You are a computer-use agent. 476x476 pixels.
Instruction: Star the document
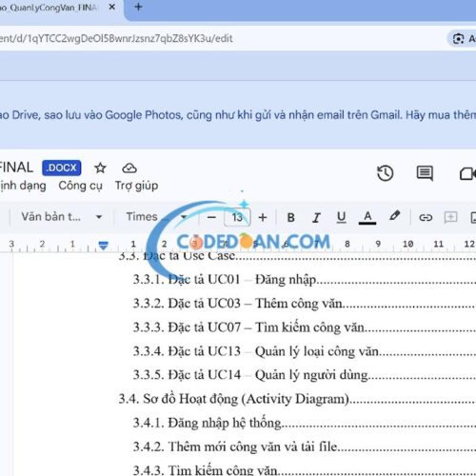(100, 168)
